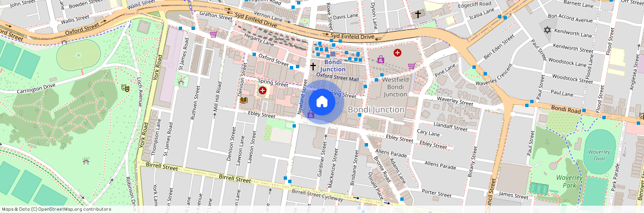Click the shopping cart icon on Grafton Street
644x213 pixels.
click(x=213, y=34)
